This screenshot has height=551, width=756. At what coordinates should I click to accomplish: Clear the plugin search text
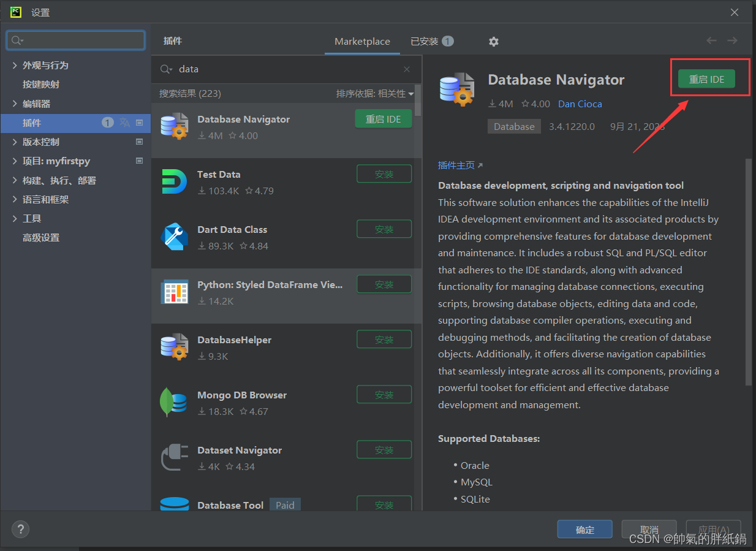tap(407, 69)
